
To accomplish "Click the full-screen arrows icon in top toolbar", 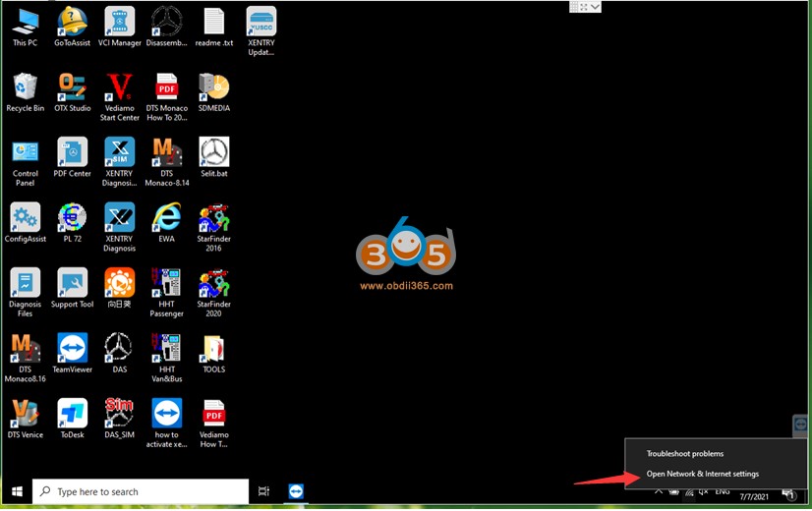I will (584, 7).
